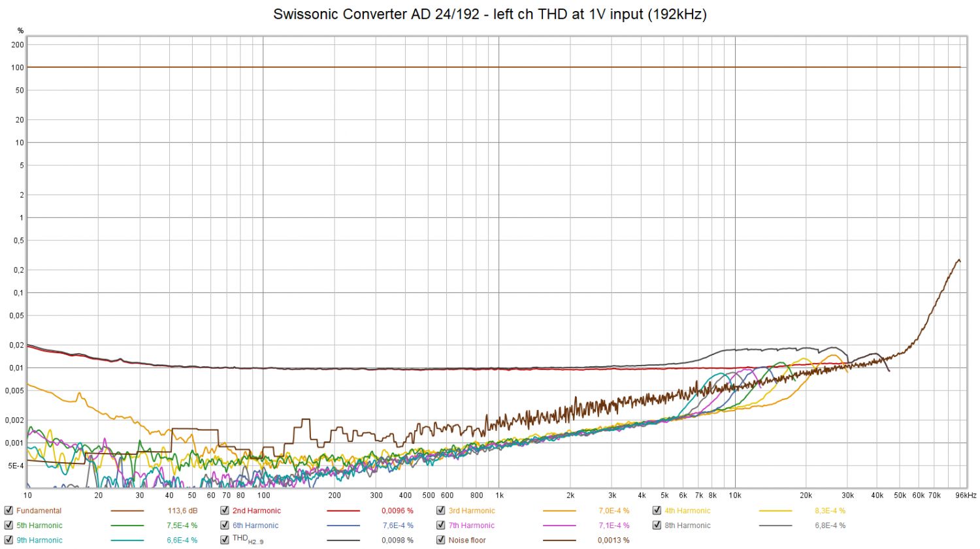Click the 10k label on frequency axis

click(735, 495)
